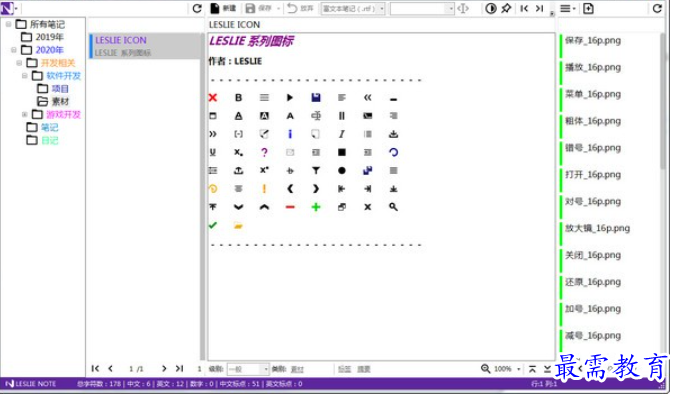The height and width of the screenshot is (398, 676).
Task: Click the italic I icon in note
Action: click(x=341, y=134)
